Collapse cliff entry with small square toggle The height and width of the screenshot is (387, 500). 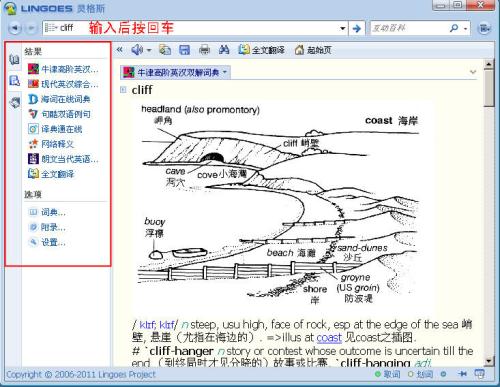(123, 89)
